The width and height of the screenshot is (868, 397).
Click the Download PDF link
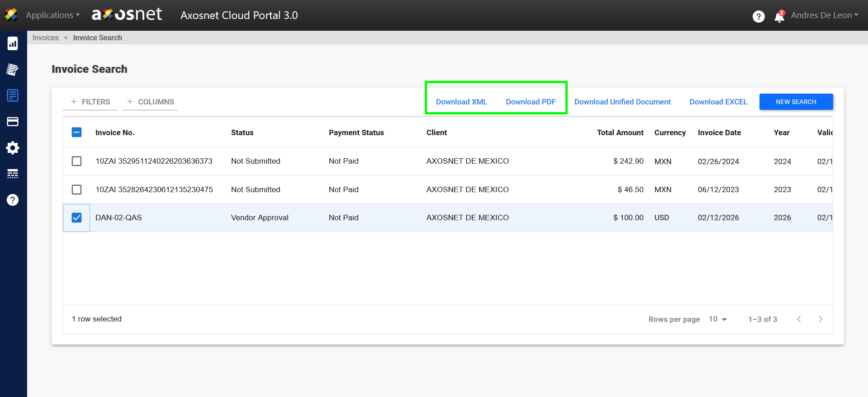pos(531,102)
